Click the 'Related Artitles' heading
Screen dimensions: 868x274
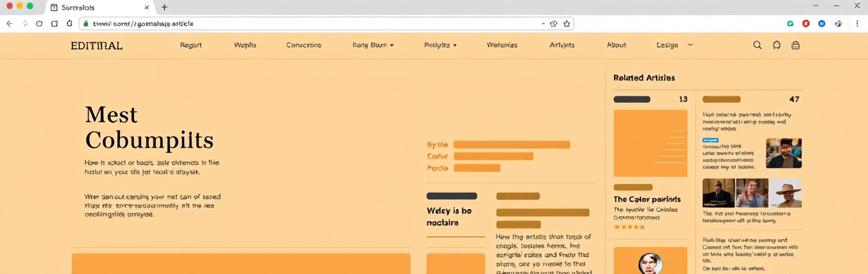coord(644,78)
